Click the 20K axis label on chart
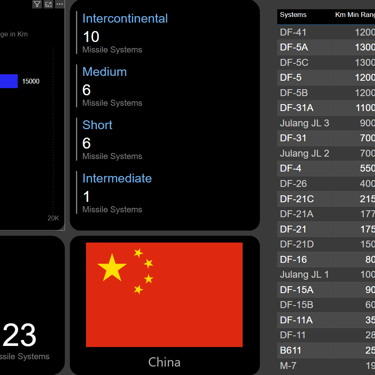 pyautogui.click(x=53, y=218)
